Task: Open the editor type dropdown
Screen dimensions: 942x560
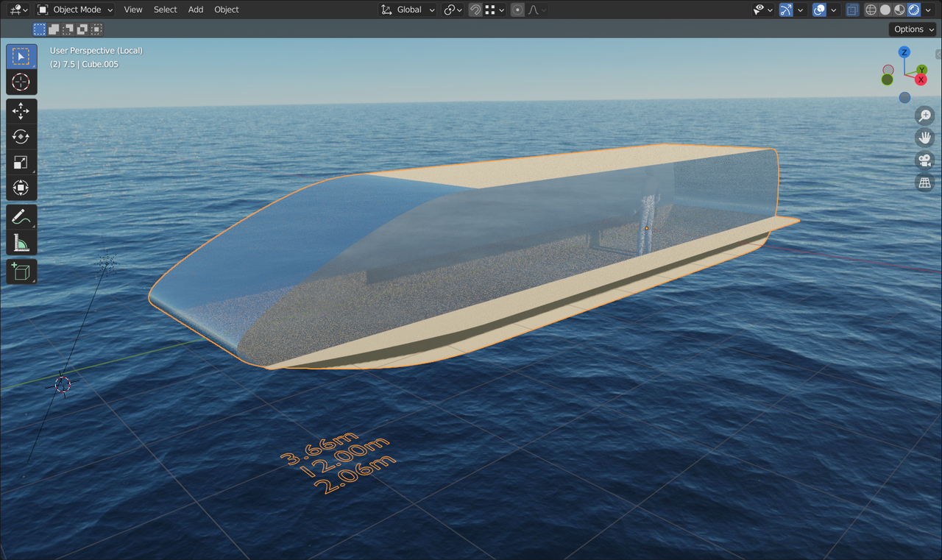Action: point(19,10)
